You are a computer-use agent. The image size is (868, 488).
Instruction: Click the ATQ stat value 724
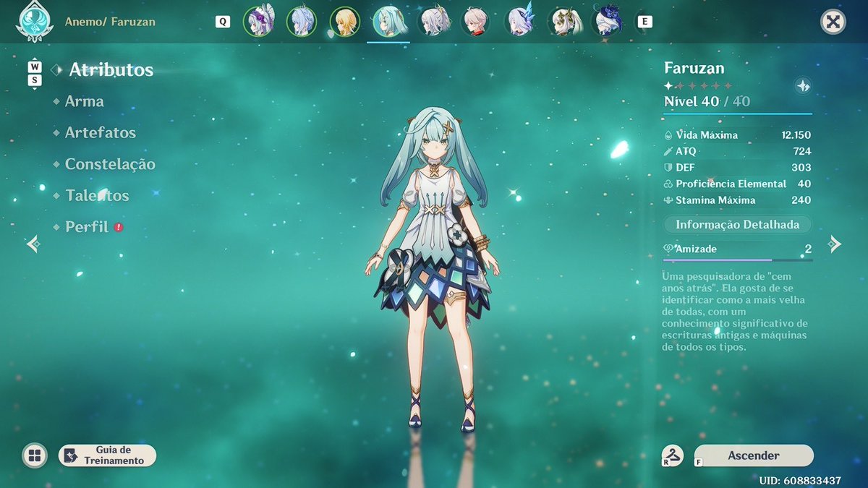[801, 151]
